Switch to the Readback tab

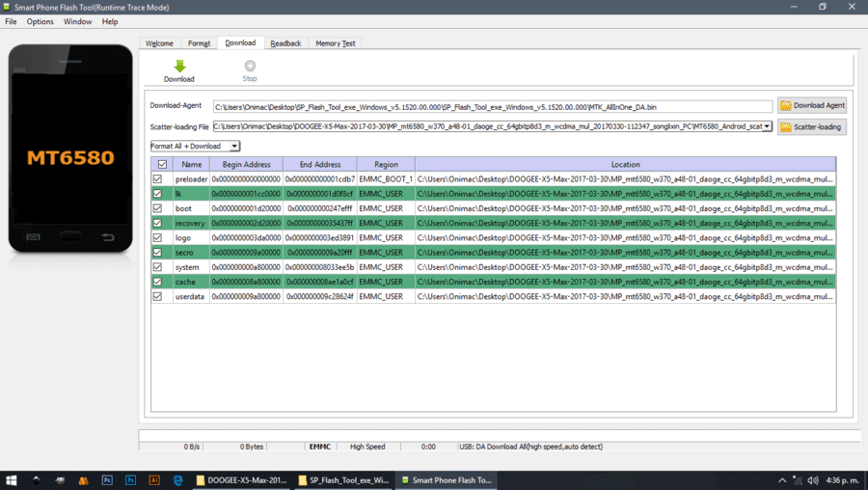point(285,43)
